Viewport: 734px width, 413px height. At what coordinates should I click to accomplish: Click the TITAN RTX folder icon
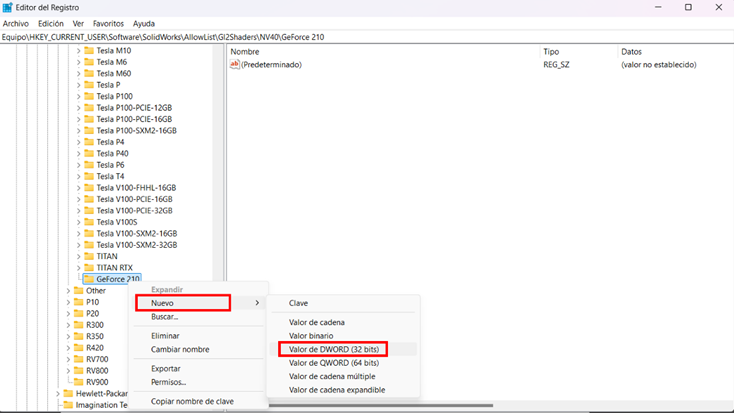click(89, 268)
